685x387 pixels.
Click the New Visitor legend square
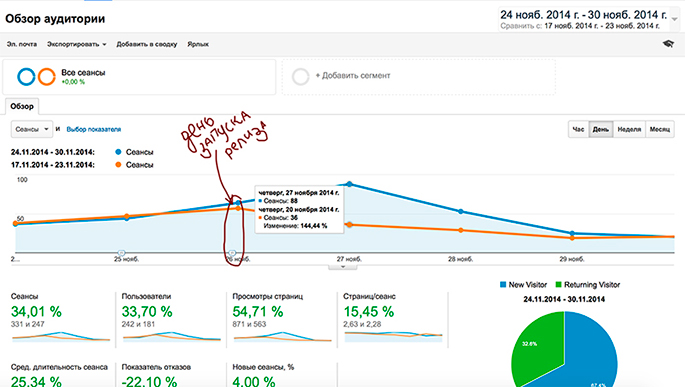(503, 285)
